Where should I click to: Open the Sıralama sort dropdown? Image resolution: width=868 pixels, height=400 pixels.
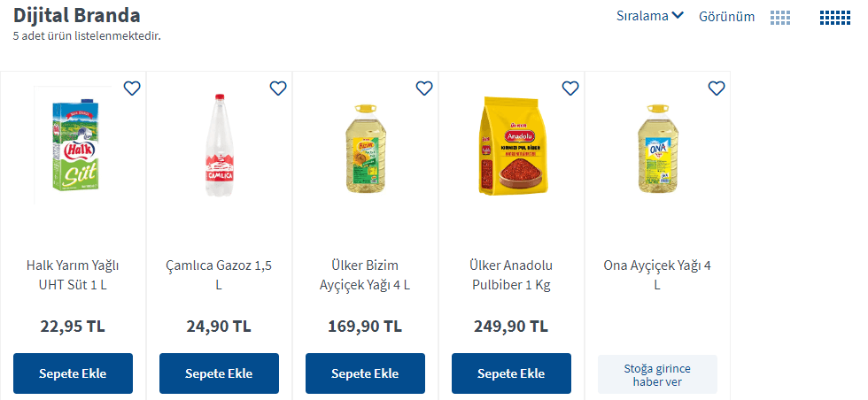(649, 16)
